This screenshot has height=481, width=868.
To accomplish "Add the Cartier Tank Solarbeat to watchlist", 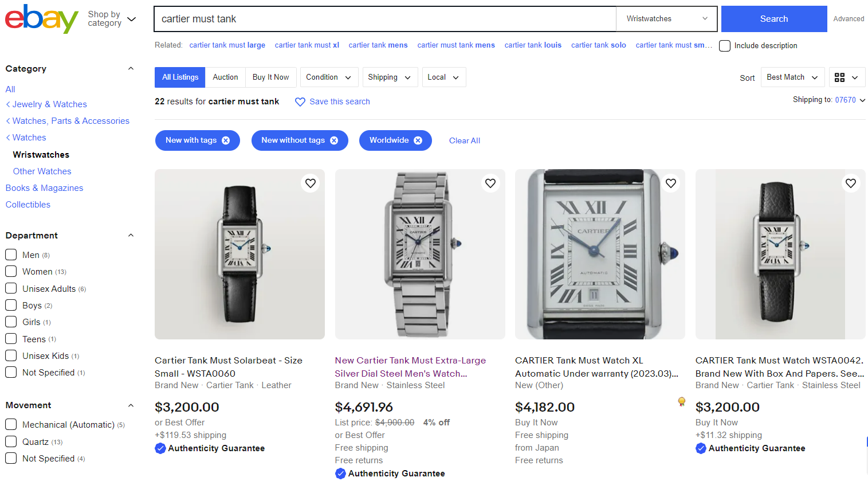I will click(x=310, y=183).
